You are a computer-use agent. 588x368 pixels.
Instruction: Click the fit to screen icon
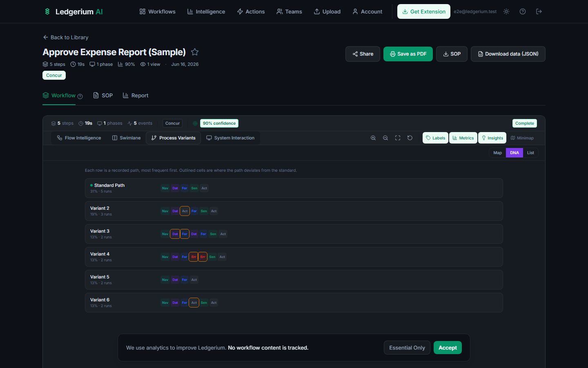pyautogui.click(x=398, y=138)
